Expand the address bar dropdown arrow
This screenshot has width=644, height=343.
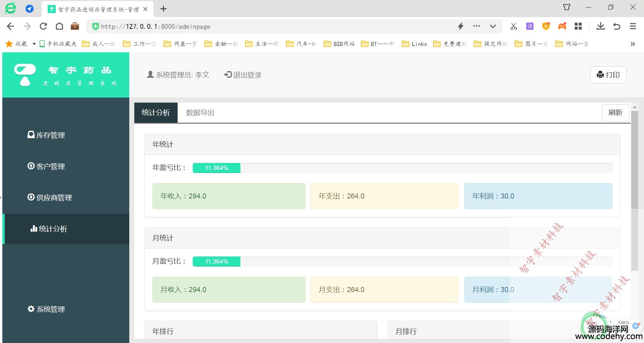(x=493, y=26)
